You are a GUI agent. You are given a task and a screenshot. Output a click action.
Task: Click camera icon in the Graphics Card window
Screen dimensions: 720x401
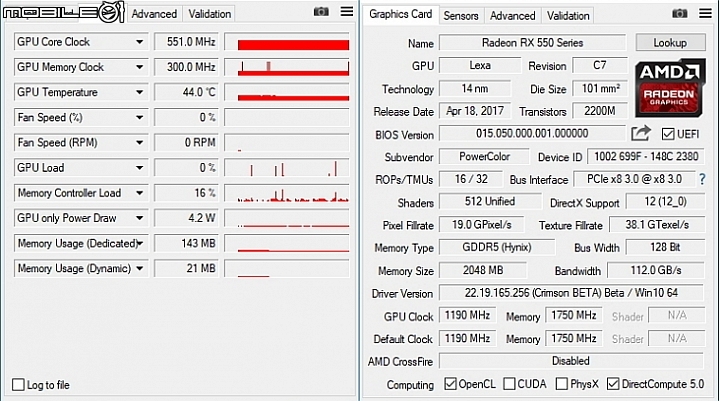680,14
